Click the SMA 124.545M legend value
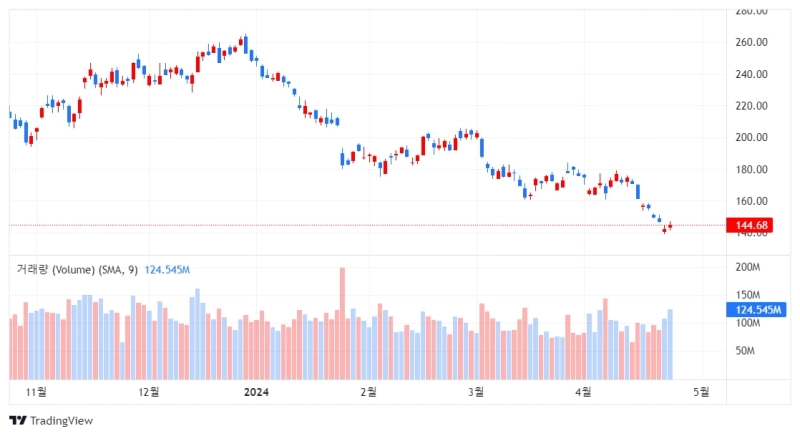This screenshot has width=800, height=436. pos(167,270)
